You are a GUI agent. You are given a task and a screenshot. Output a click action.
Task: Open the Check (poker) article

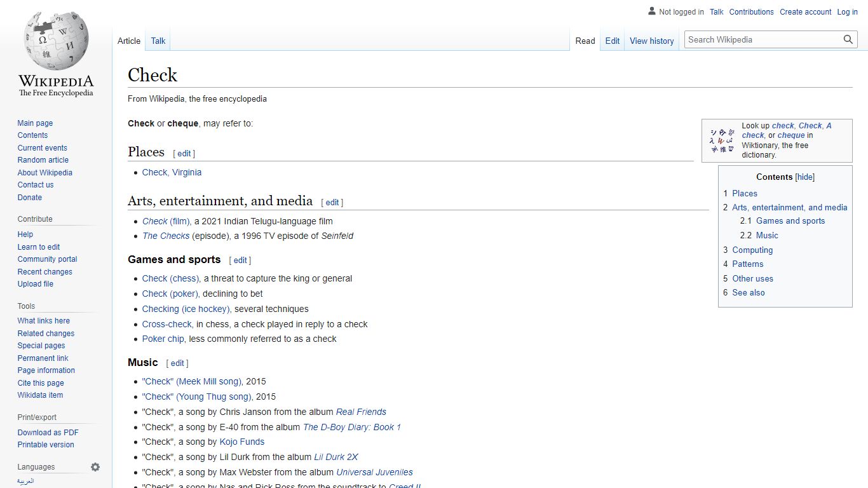pyautogui.click(x=171, y=294)
